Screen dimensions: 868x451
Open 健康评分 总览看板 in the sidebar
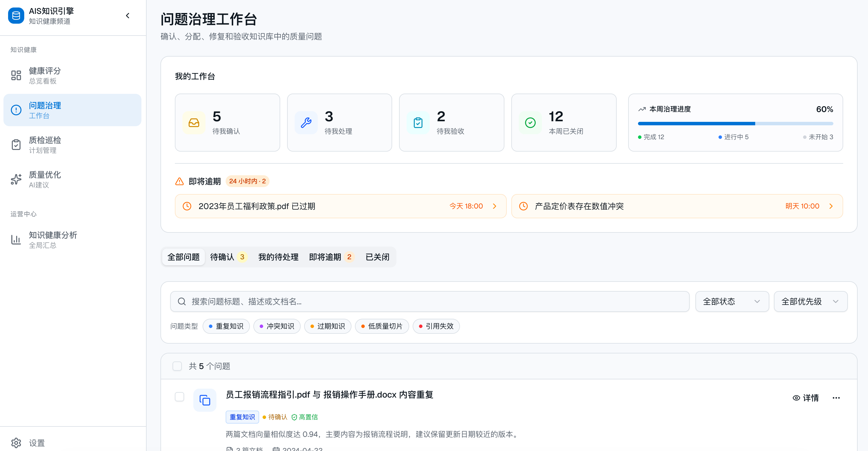tap(72, 76)
